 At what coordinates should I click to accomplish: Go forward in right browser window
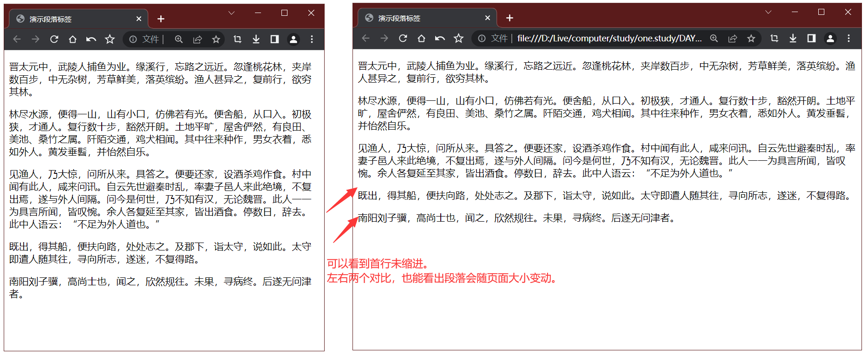385,39
